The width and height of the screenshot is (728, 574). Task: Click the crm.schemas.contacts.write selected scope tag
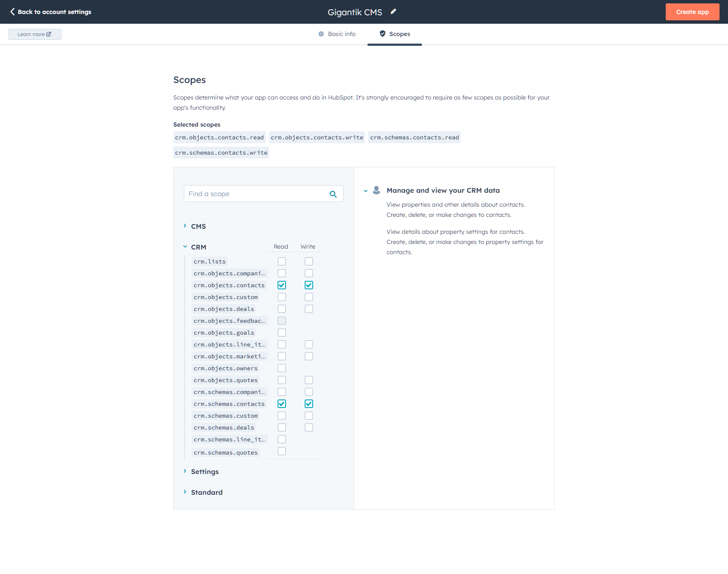(221, 153)
